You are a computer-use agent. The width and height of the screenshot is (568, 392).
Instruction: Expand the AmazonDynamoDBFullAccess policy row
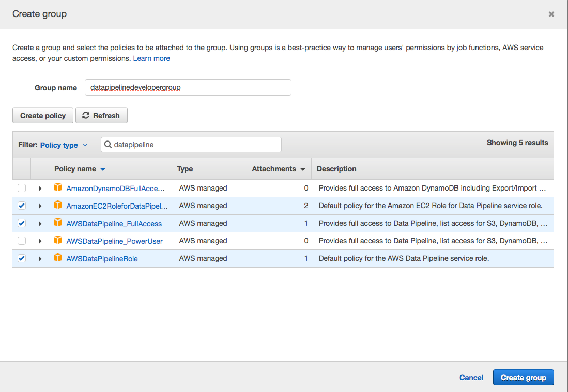pyautogui.click(x=40, y=187)
